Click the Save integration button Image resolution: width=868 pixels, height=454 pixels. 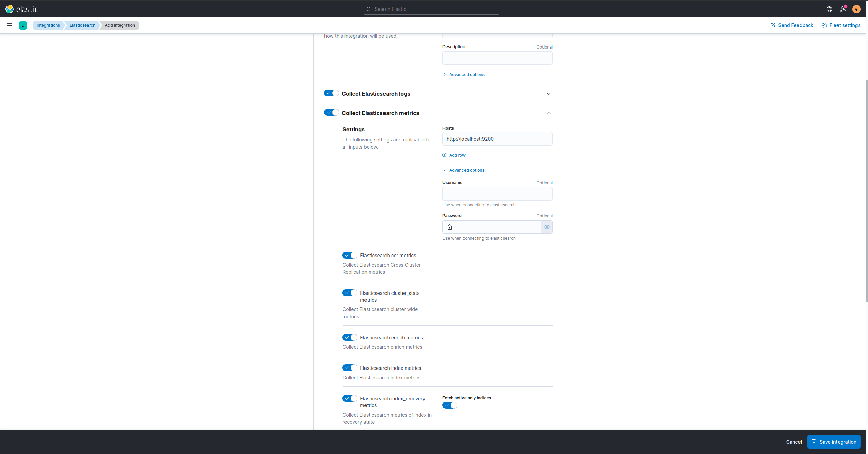point(834,442)
